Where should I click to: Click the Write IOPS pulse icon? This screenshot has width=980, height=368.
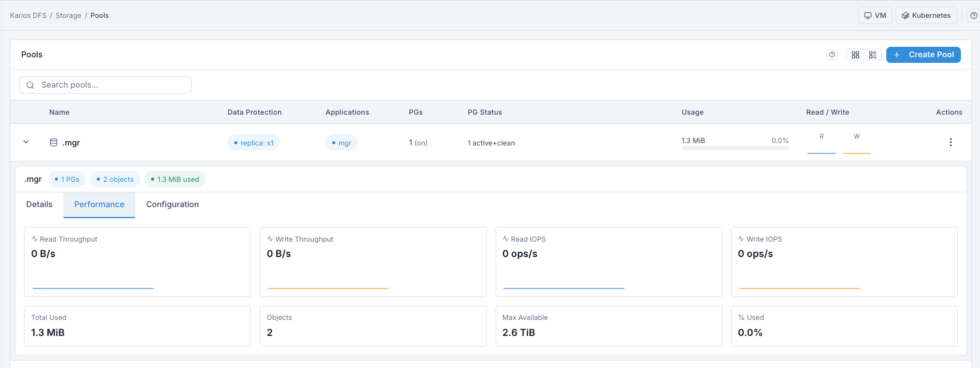point(741,239)
